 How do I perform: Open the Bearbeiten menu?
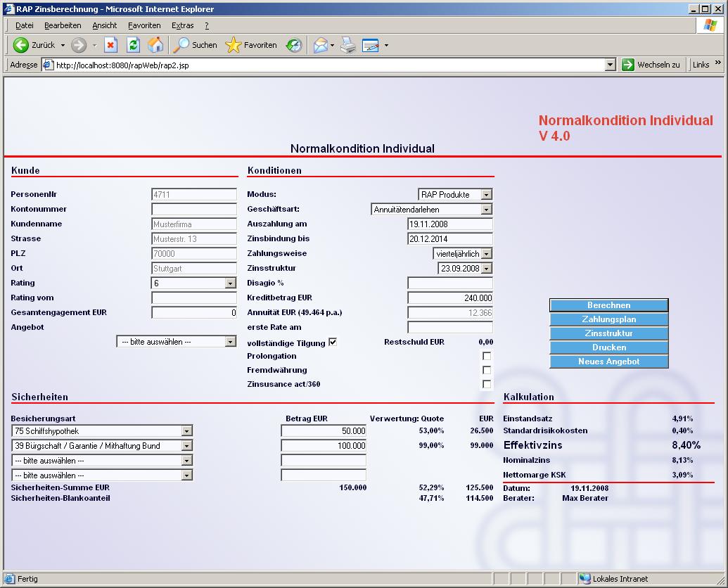[63, 25]
